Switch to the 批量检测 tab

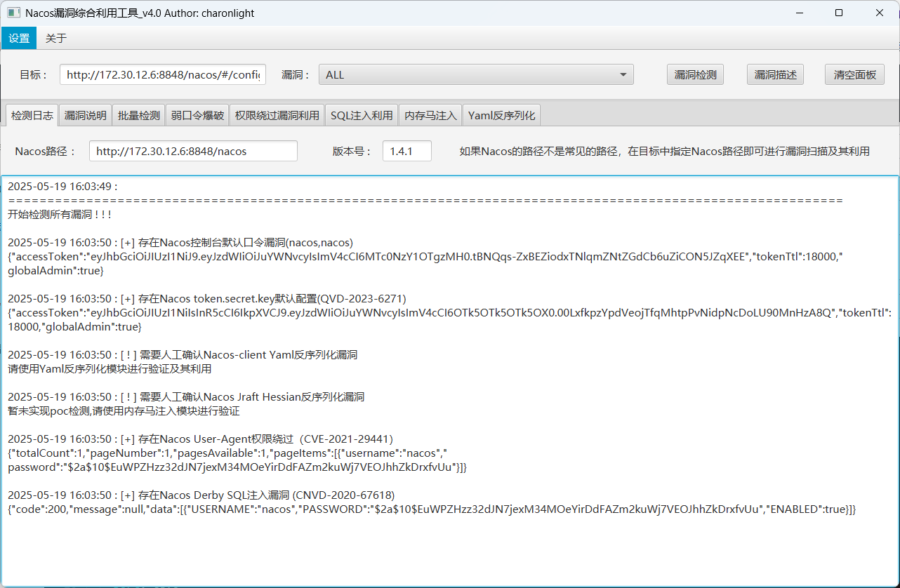click(x=139, y=116)
